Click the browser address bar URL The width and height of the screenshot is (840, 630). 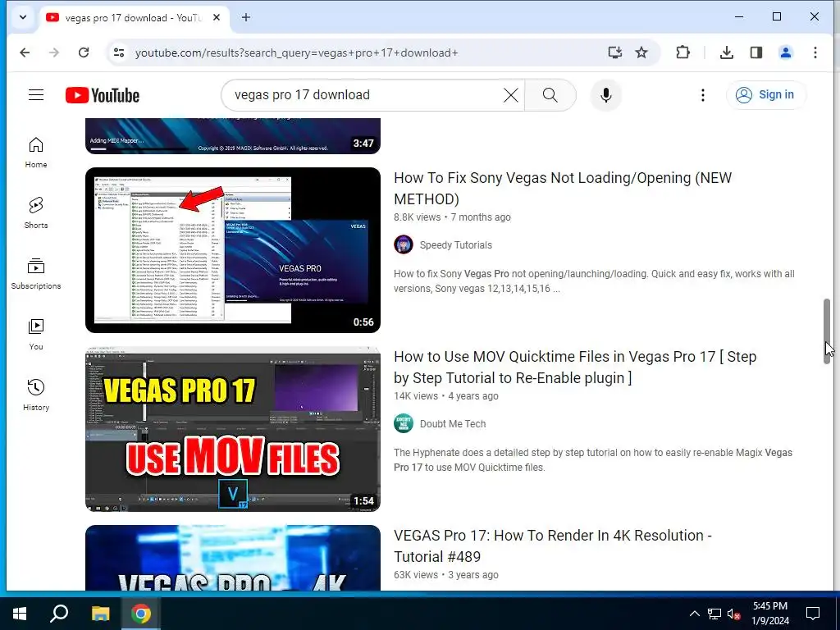(296, 52)
